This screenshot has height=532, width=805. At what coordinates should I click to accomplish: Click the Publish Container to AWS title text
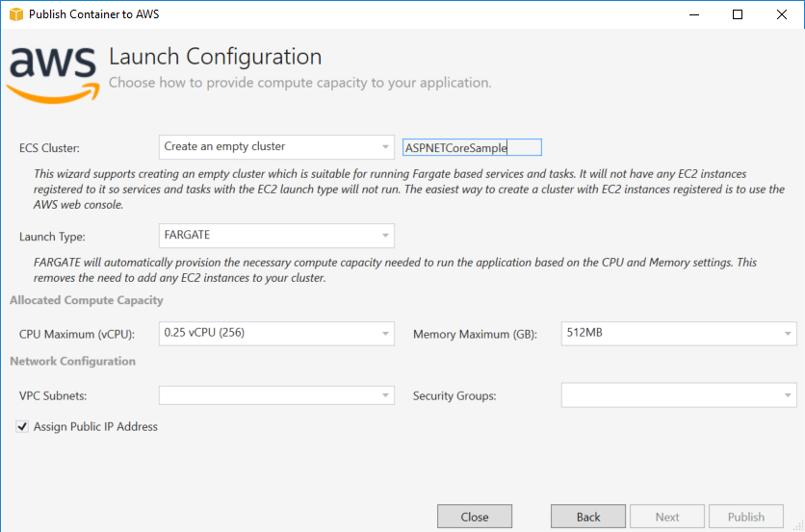[94, 14]
